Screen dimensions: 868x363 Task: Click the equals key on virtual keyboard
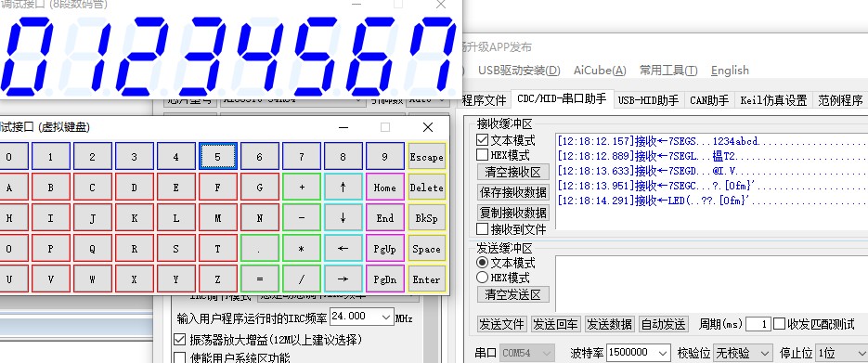click(260, 279)
